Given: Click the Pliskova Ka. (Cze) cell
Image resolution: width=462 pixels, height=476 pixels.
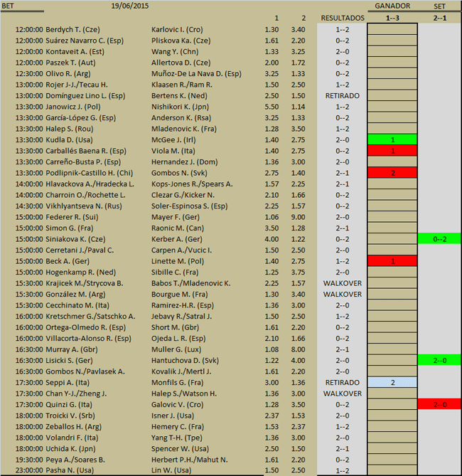Looking at the screenshot, I should pyautogui.click(x=181, y=41).
